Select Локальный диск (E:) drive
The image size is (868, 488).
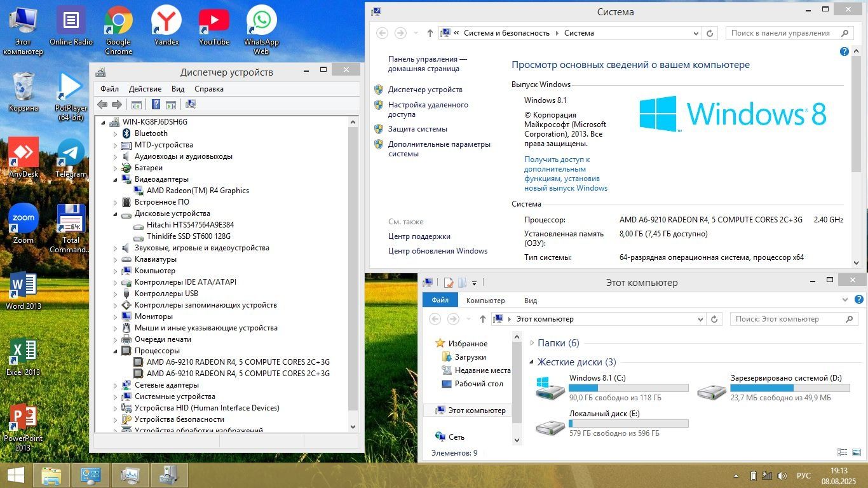pos(612,423)
